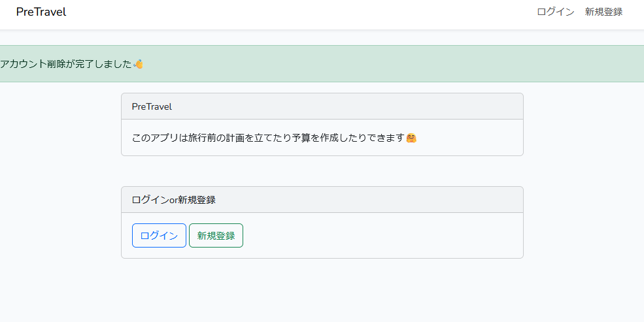
Task: Click the green success alert banner's empty area
Action: coord(390,64)
